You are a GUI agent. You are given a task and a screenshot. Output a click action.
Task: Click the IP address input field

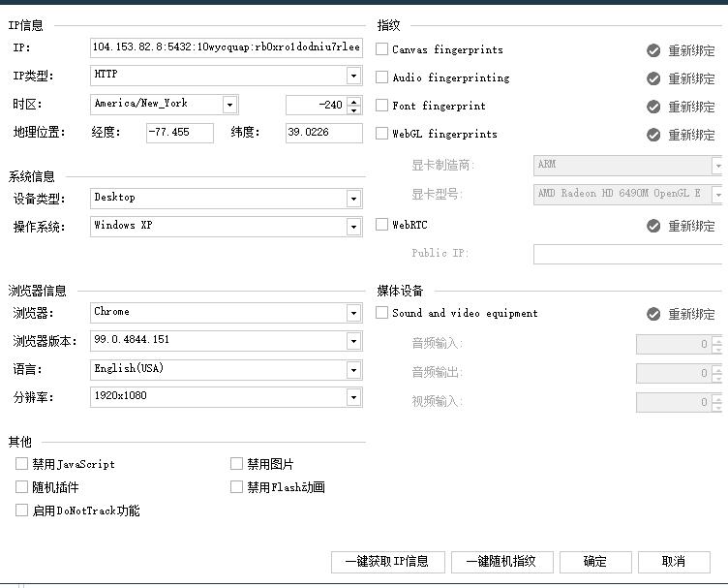click(x=227, y=47)
